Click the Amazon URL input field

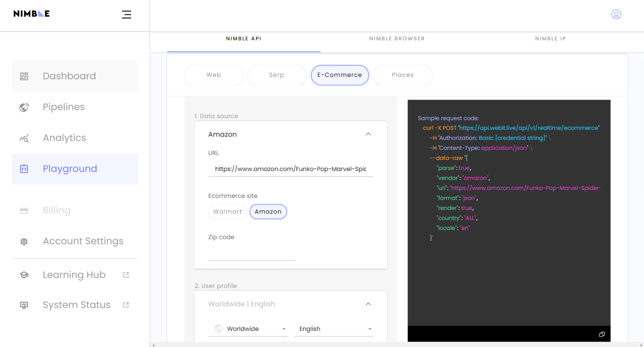pyautogui.click(x=291, y=169)
